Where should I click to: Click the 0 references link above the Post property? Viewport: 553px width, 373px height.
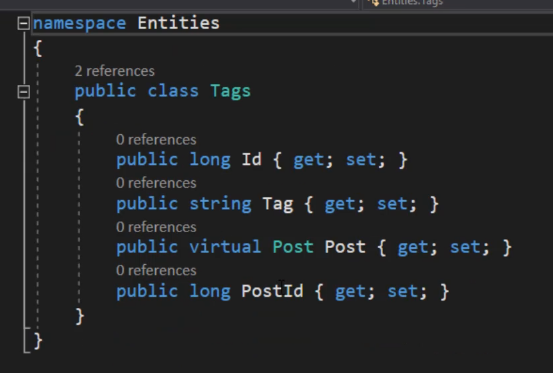tap(156, 227)
